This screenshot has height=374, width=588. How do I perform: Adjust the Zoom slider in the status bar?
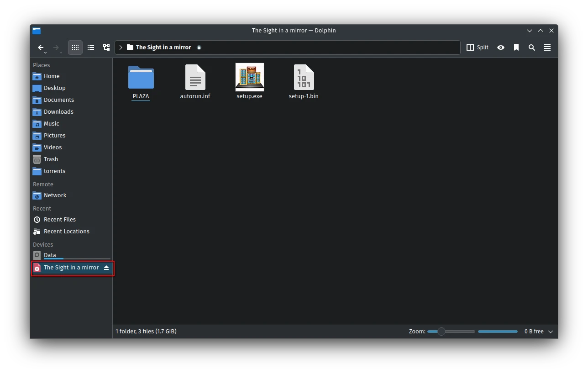click(x=441, y=331)
